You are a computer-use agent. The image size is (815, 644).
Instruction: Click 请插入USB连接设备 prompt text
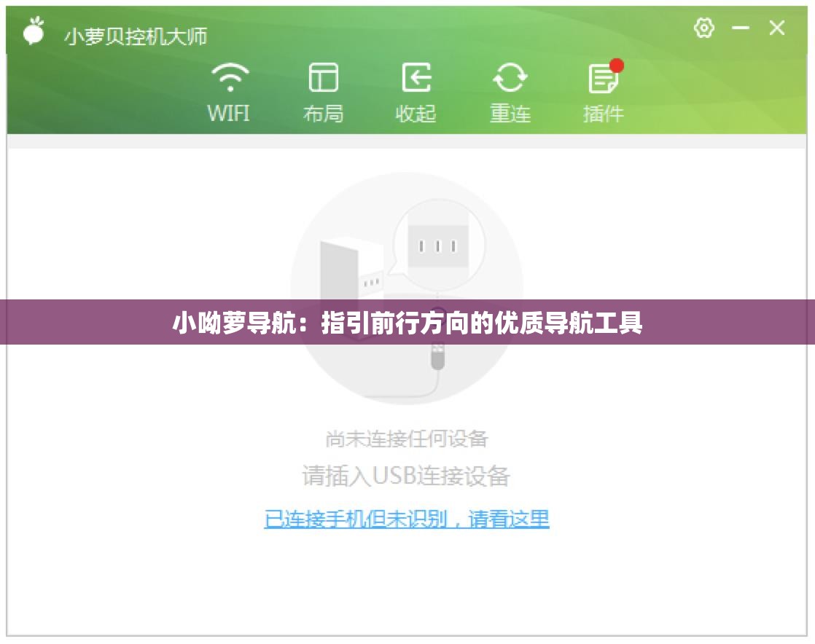[407, 476]
